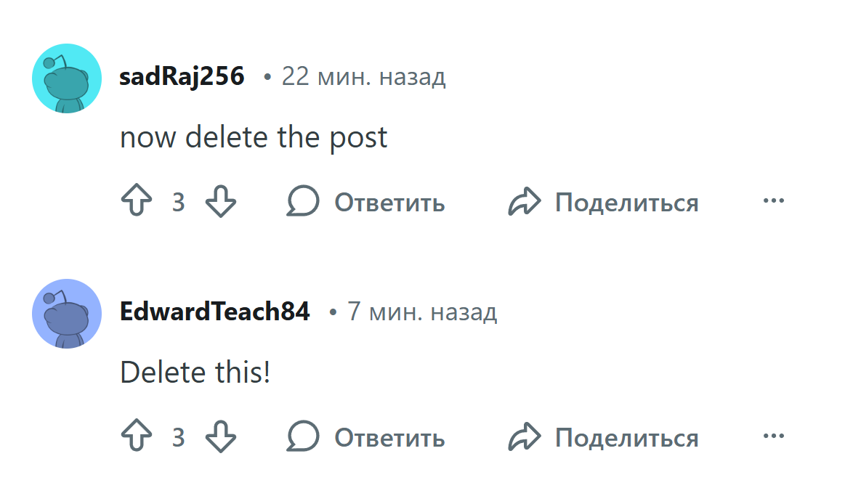Open the three-dot menu on EdwardTeach84's comment
Image resolution: width=861 pixels, height=504 pixels.
[x=773, y=436]
